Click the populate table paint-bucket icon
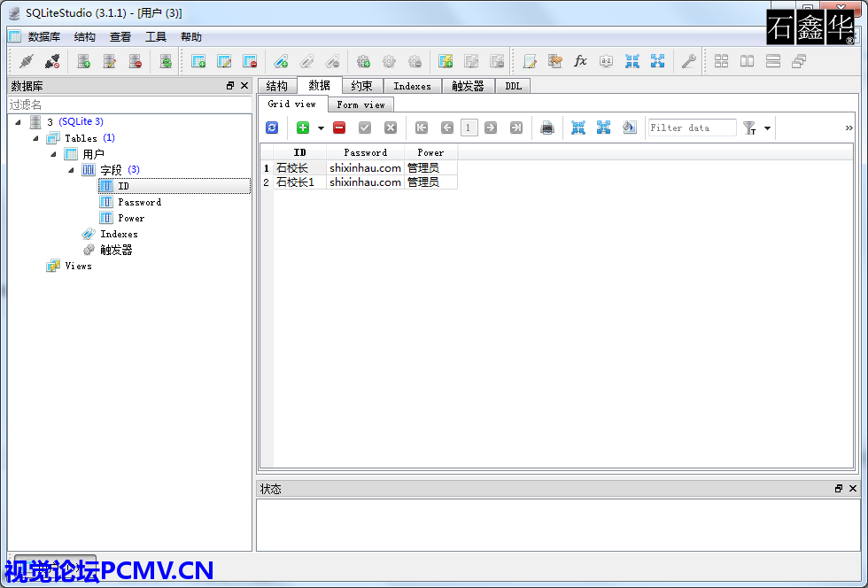 point(630,128)
